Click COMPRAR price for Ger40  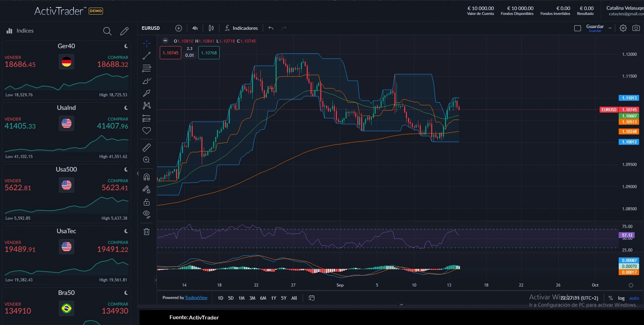(x=112, y=64)
